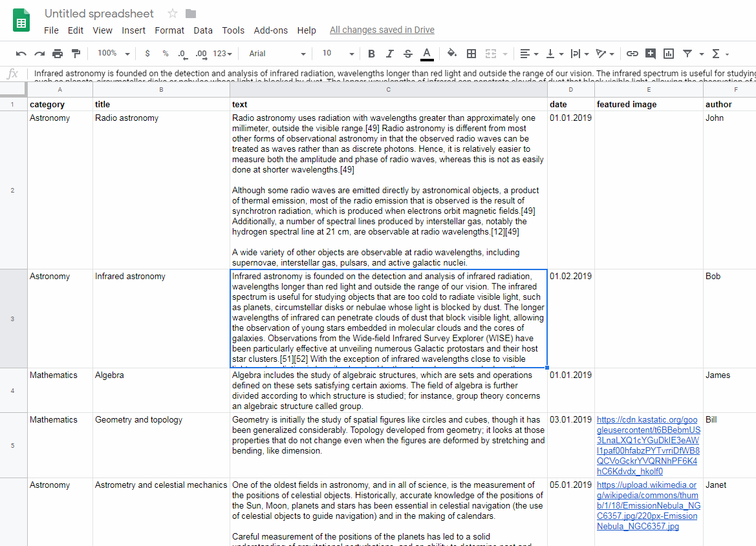The image size is (756, 546).
Task: Open the Edit menu
Action: 75,30
